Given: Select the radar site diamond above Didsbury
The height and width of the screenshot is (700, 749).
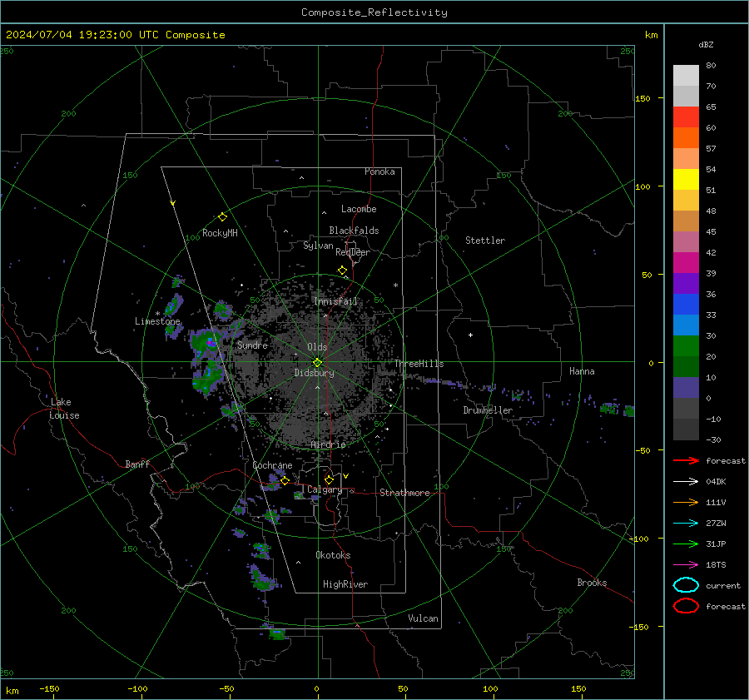Looking at the screenshot, I should coord(317,363).
